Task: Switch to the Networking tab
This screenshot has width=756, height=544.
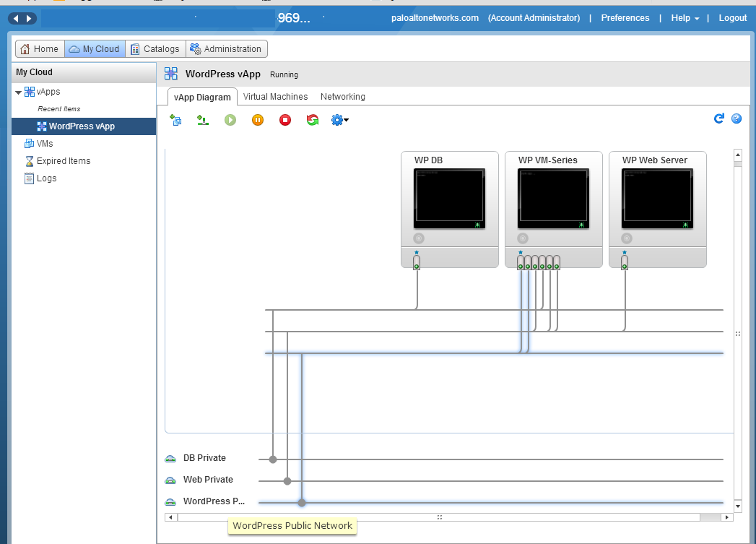Action: point(342,97)
